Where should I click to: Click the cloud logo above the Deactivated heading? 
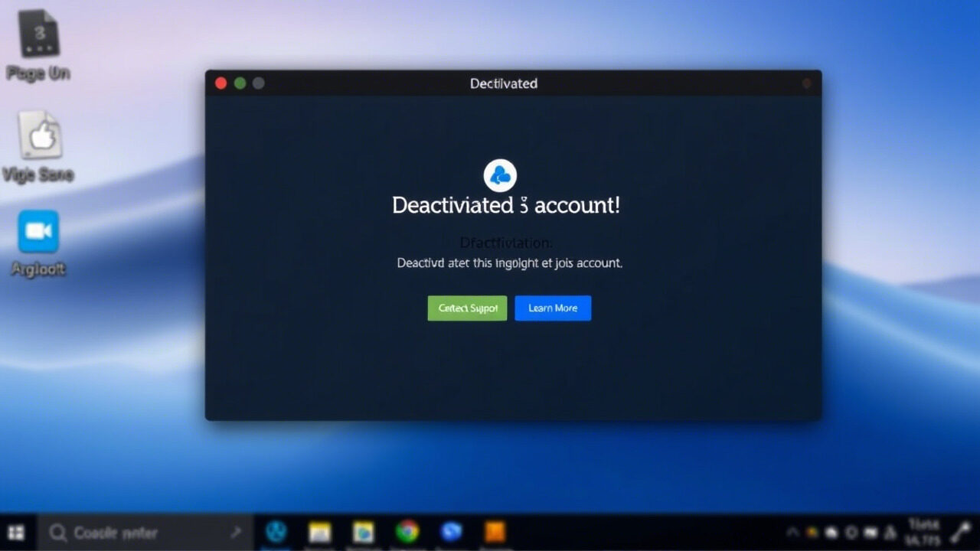point(500,176)
